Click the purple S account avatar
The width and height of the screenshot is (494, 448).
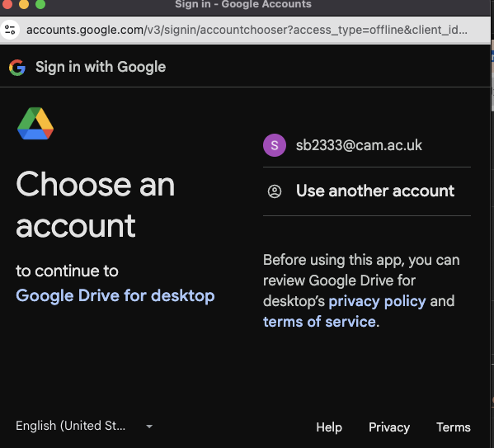(275, 145)
